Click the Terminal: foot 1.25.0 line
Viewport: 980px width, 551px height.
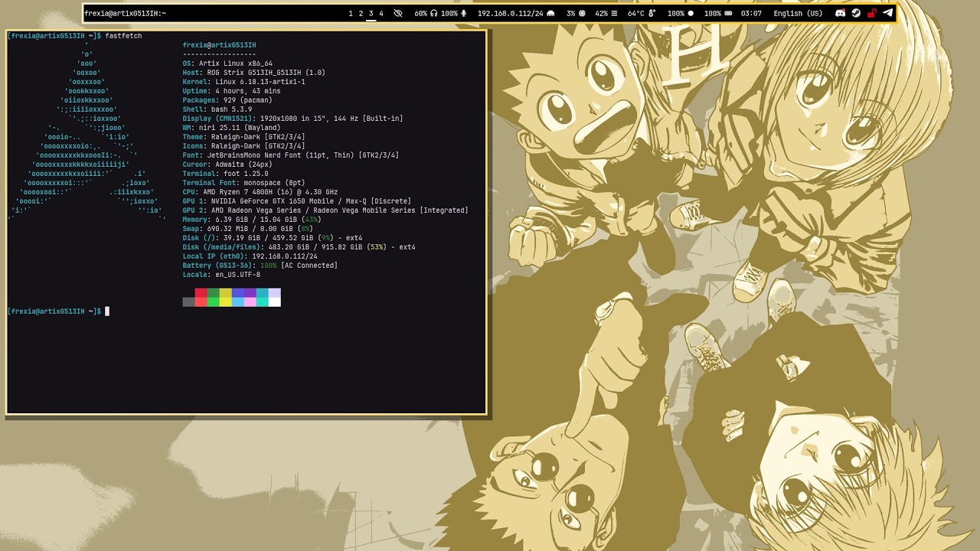[x=226, y=174]
